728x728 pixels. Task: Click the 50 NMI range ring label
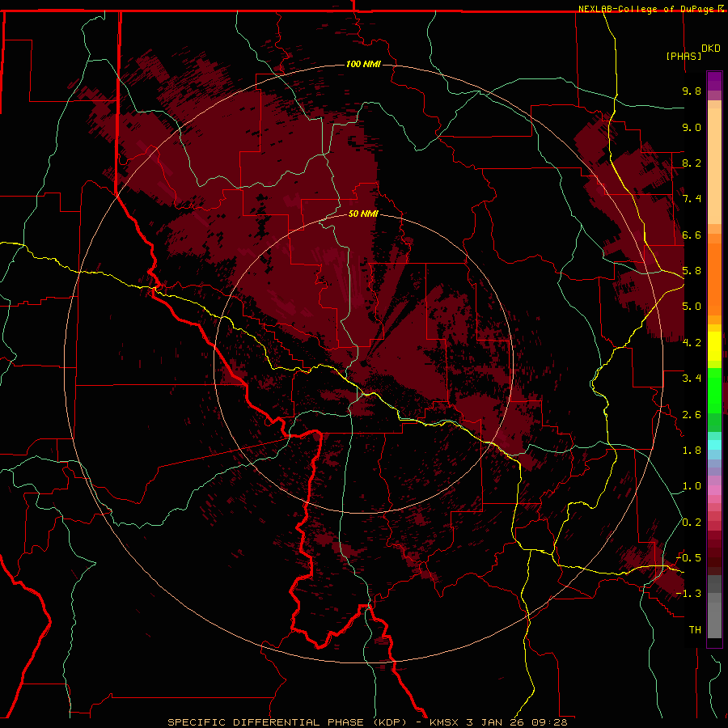(363, 214)
